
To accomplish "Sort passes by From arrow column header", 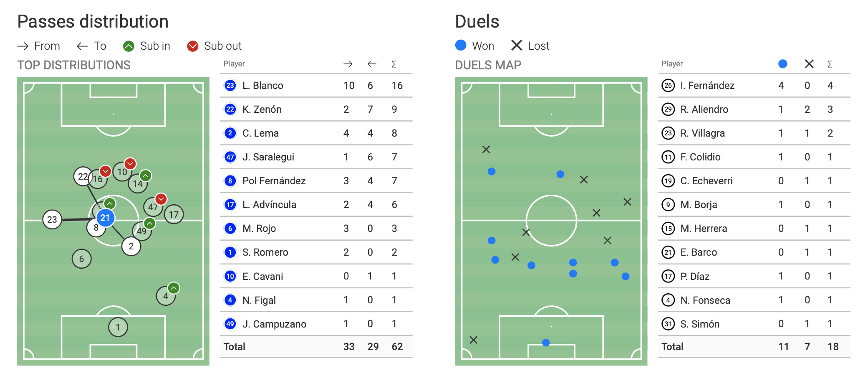I will [x=348, y=64].
